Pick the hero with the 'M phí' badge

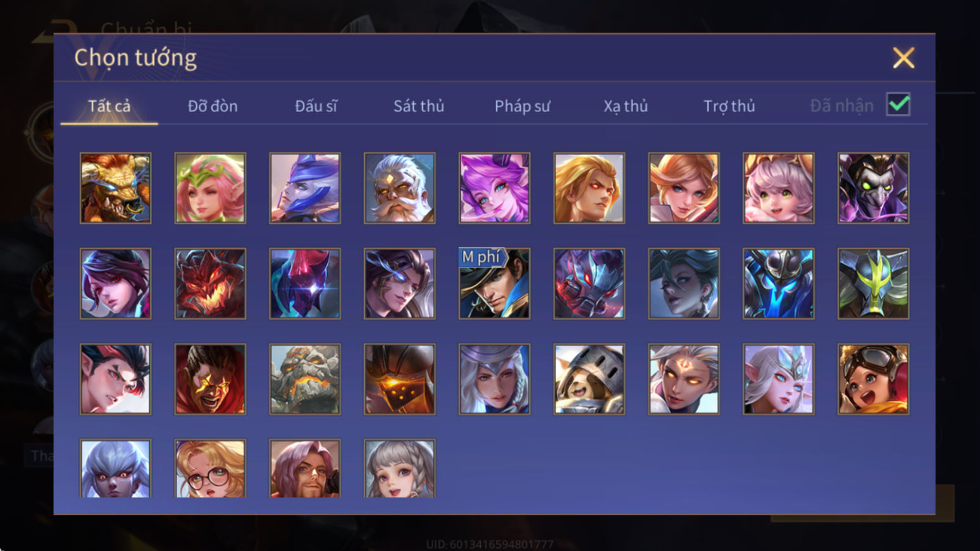pos(494,283)
